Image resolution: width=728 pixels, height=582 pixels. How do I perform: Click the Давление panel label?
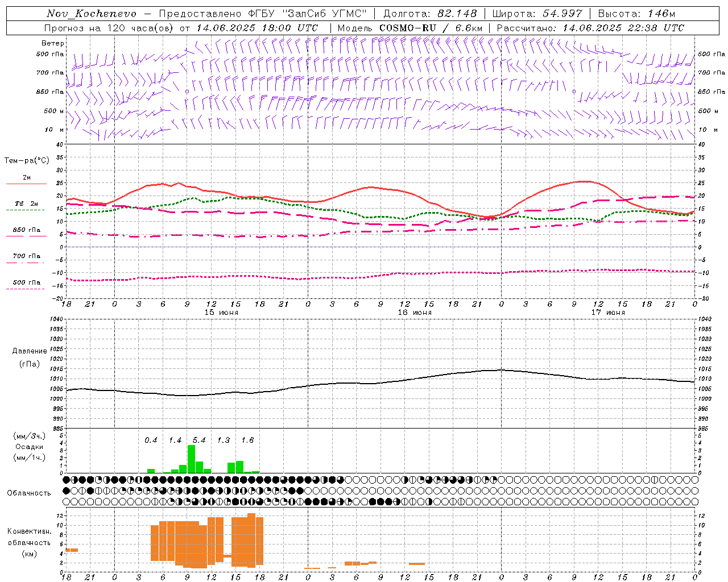coord(30,351)
